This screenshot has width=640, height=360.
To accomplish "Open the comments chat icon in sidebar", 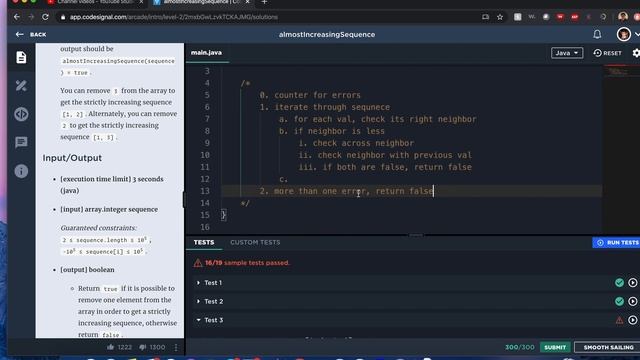I will point(21,142).
